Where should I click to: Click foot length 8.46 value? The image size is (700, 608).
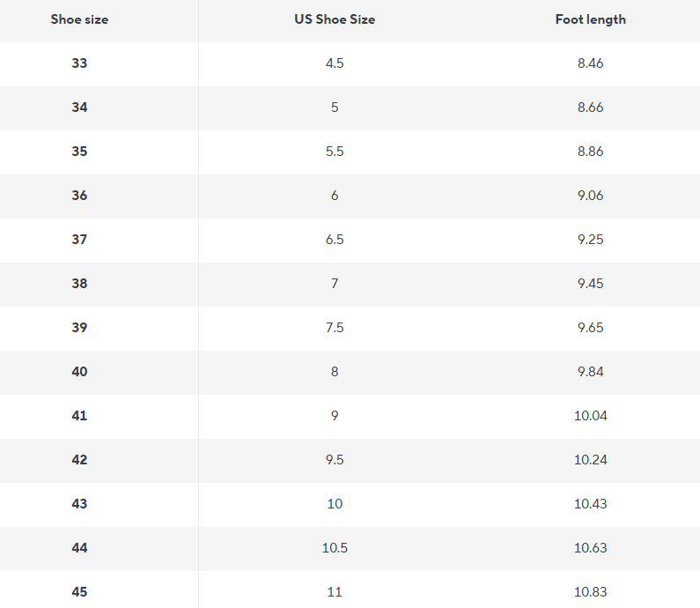click(590, 63)
